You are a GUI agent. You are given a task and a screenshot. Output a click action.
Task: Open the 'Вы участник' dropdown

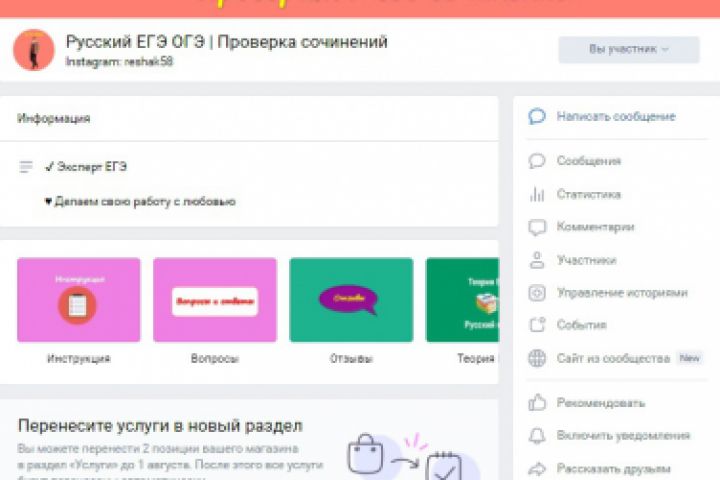point(629,49)
